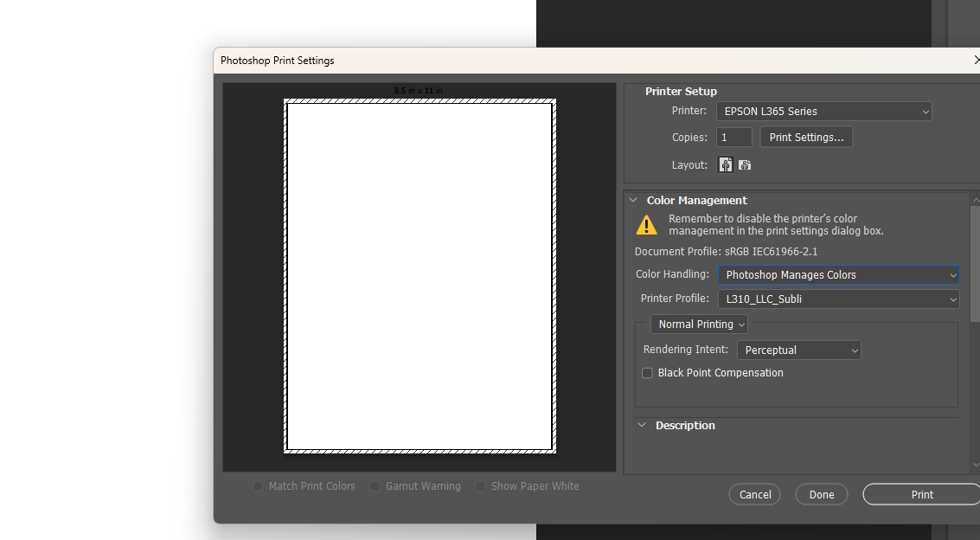
Task: Toggle the Show Paper White checkbox
Action: pyautogui.click(x=480, y=486)
